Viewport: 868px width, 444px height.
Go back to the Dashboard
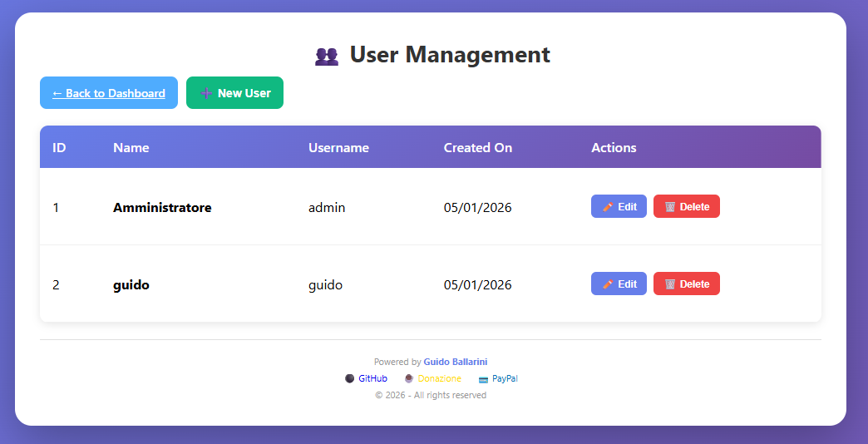pos(108,93)
